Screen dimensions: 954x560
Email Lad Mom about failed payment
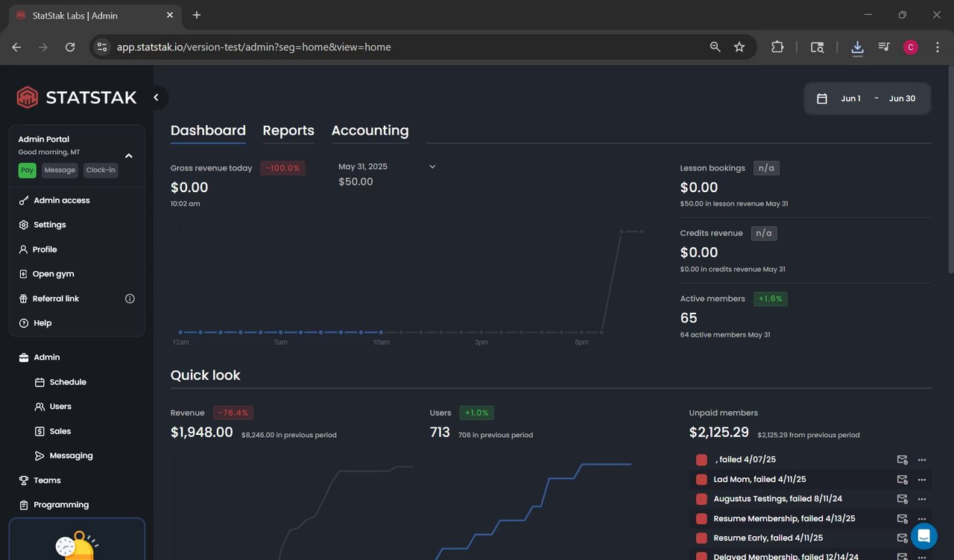pos(902,480)
